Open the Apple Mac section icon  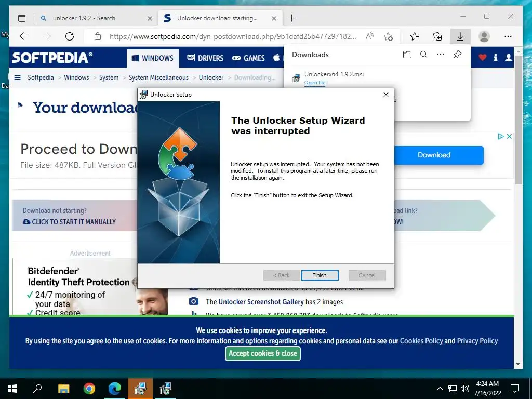coord(276,57)
